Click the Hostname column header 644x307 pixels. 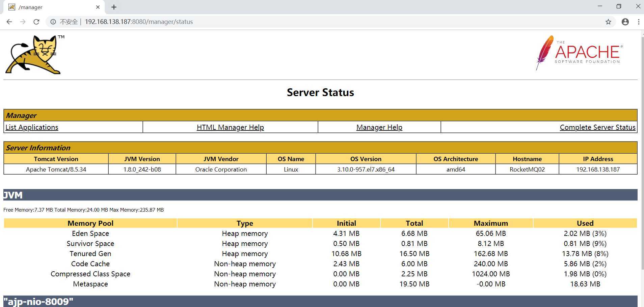click(x=527, y=159)
